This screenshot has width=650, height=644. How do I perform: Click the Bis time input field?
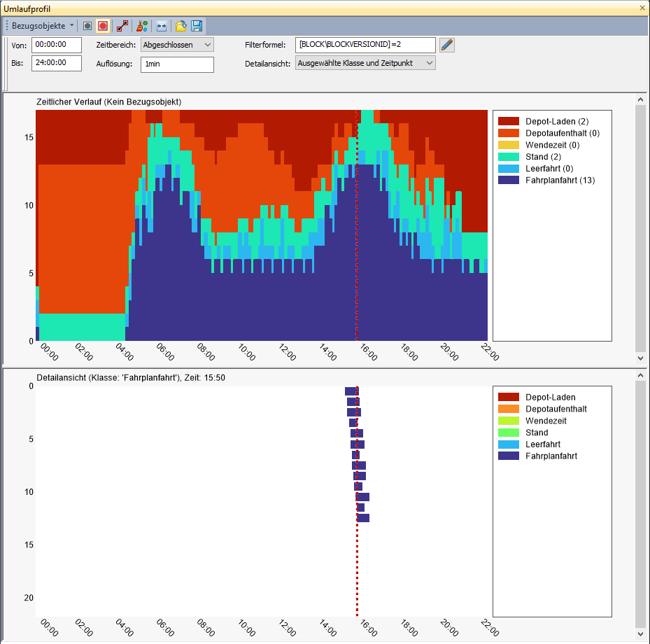tap(57, 63)
